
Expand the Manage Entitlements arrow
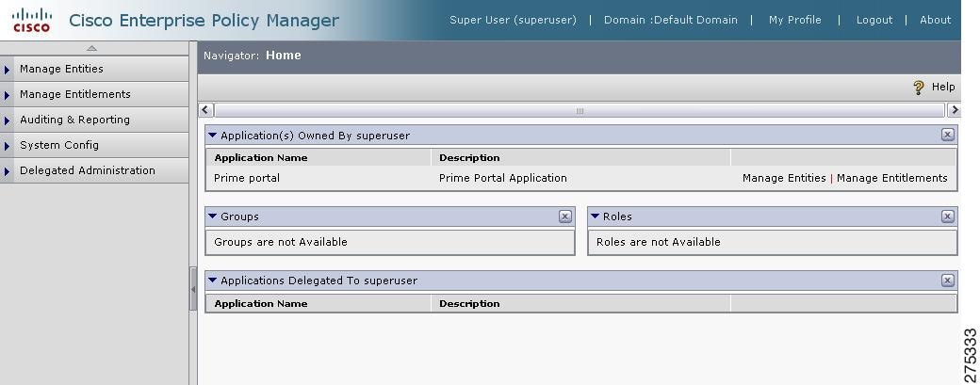tap(7, 95)
